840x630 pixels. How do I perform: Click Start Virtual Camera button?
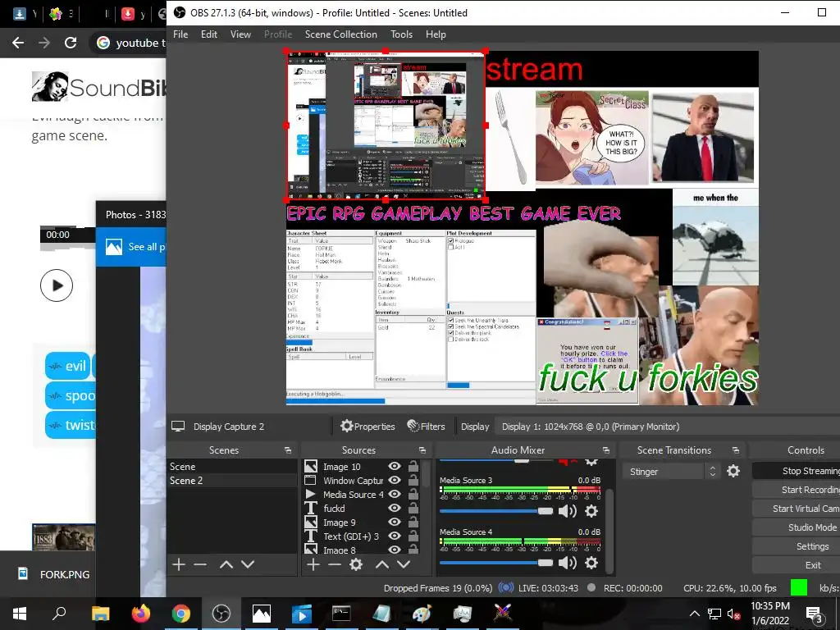coord(796,509)
